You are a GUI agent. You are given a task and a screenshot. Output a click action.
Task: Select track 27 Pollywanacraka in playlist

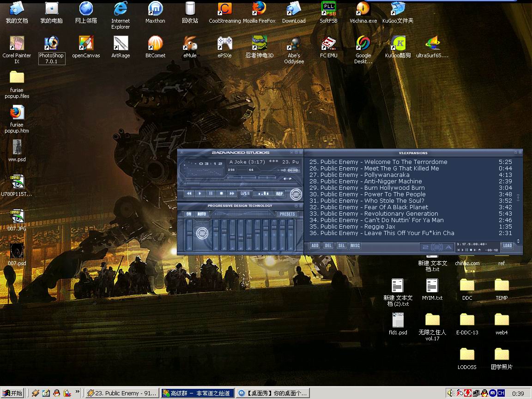pyautogui.click(x=410, y=175)
